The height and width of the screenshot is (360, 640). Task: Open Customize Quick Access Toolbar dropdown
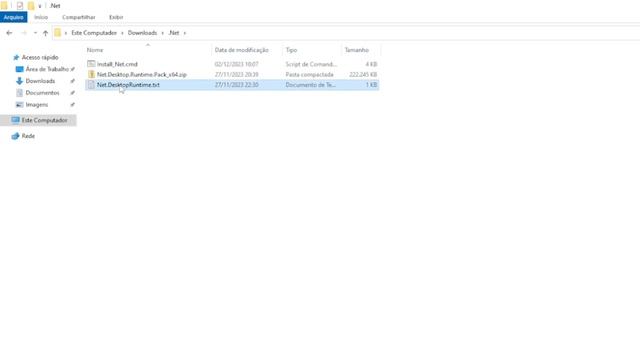[x=40, y=6]
